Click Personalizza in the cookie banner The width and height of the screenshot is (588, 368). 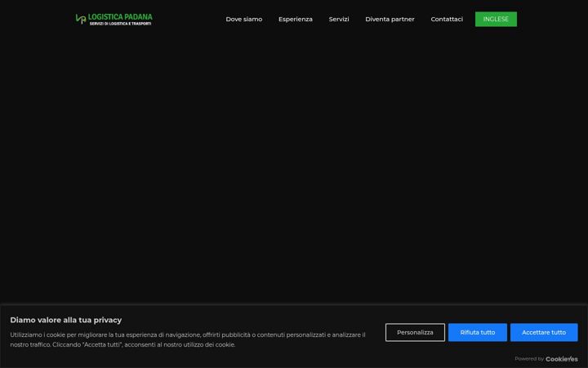[x=415, y=332]
